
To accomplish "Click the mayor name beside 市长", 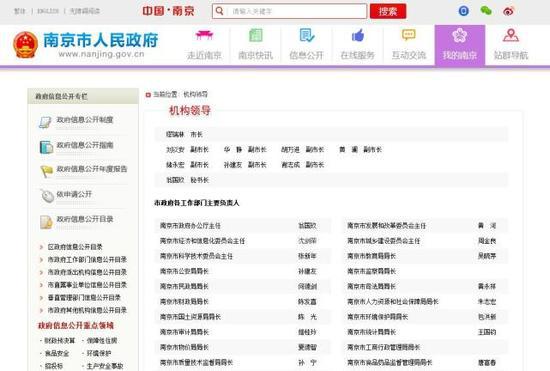I will (x=175, y=134).
